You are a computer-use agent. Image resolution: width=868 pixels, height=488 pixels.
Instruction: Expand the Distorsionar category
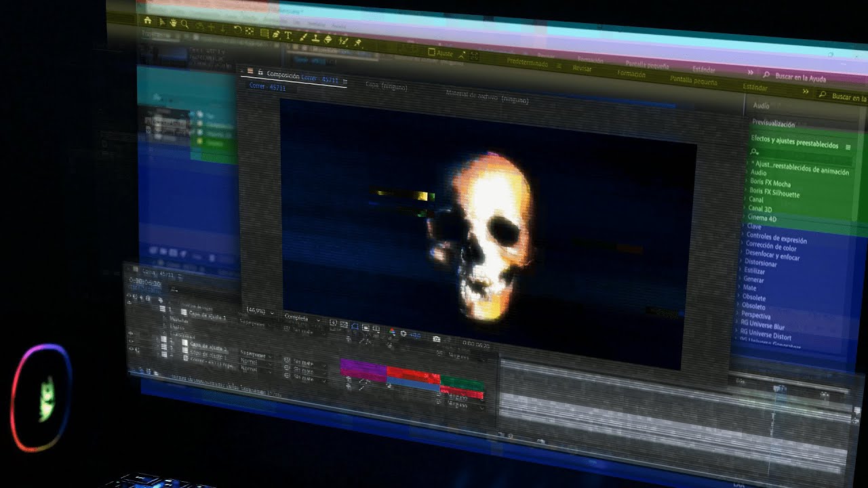click(760, 264)
